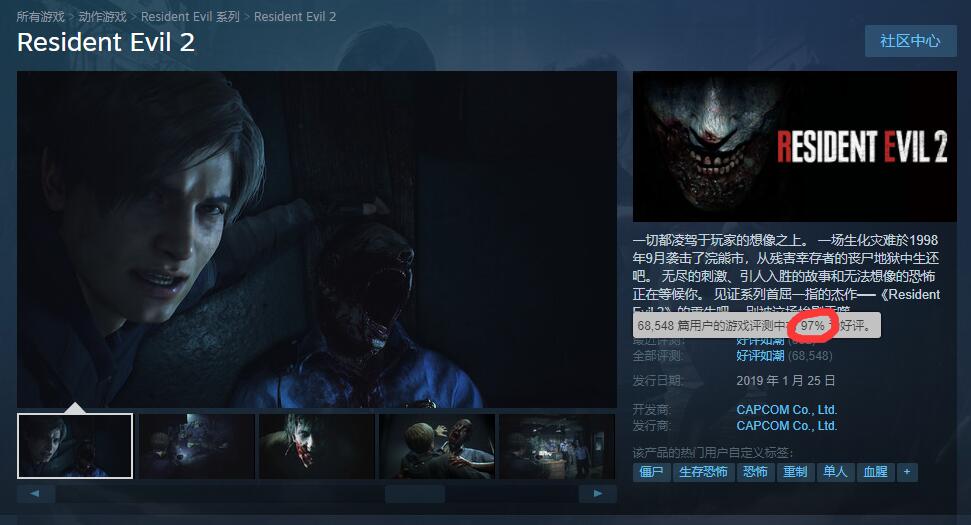Select the third thumbnail of the bloody zombie face
The width and height of the screenshot is (971, 525).
tap(316, 446)
